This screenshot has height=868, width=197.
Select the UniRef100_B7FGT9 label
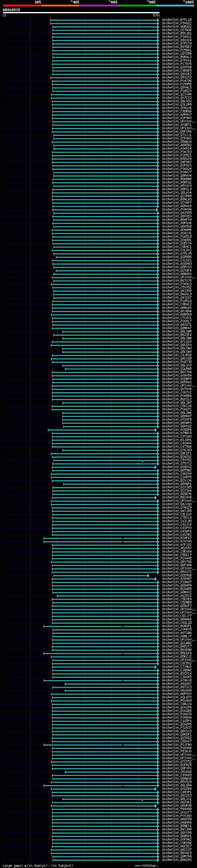176,43
